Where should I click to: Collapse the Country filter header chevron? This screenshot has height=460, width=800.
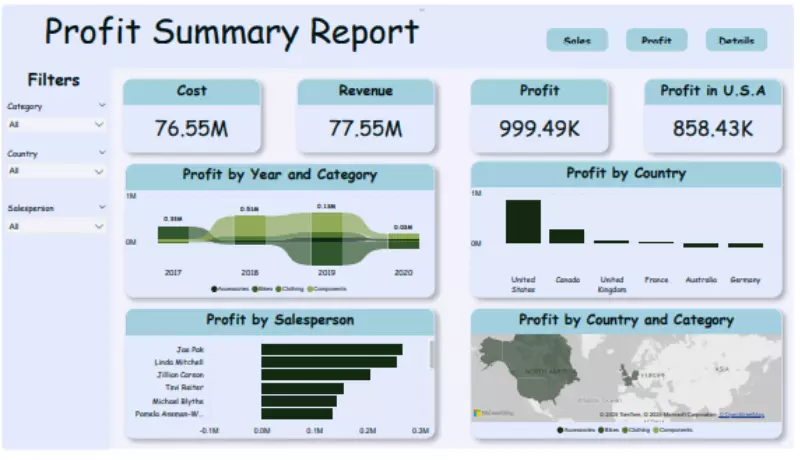coord(102,152)
